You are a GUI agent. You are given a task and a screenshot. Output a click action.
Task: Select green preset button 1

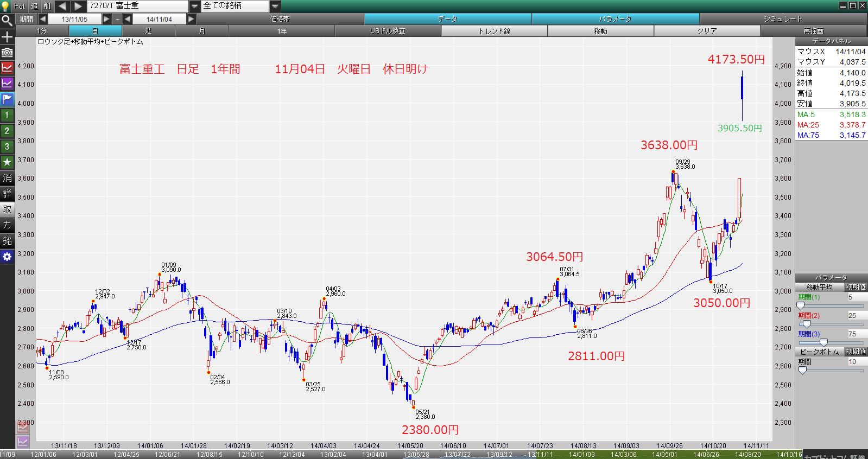[7, 115]
